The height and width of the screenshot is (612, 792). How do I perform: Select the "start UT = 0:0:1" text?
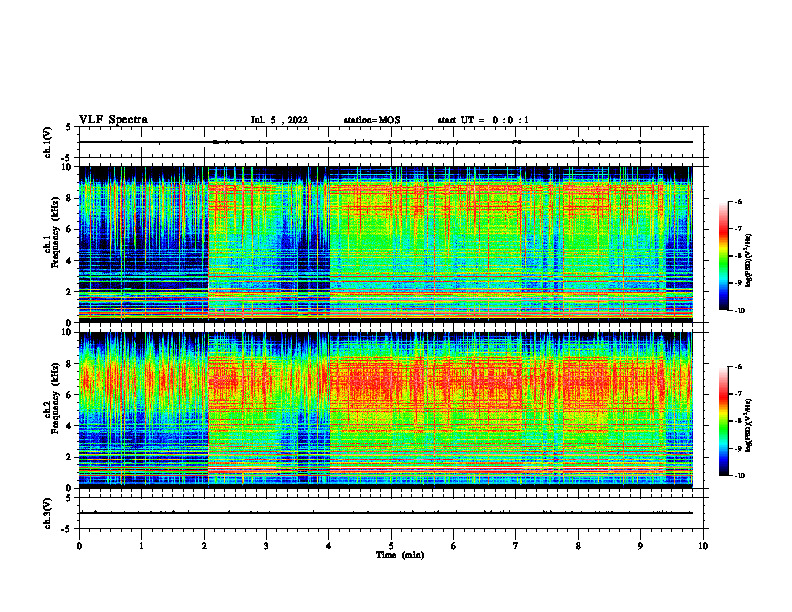(x=483, y=120)
